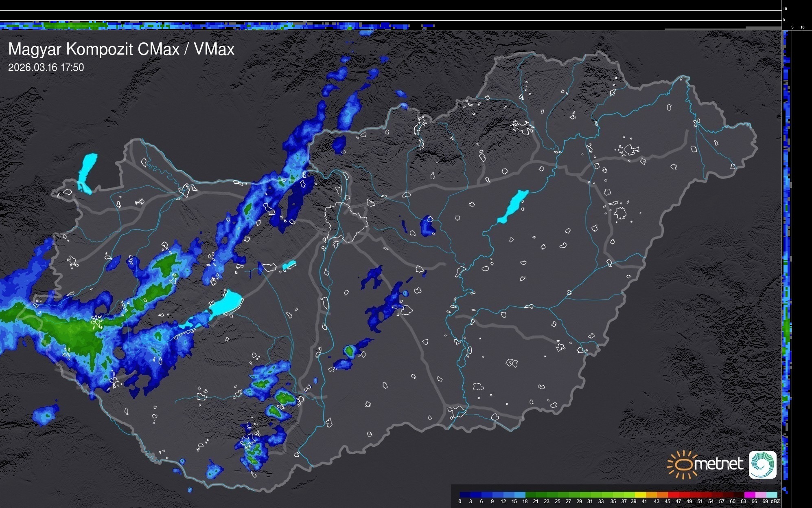Screen dimensions: 812x508
Task: Click the red 45 dBZ legend swatch
Action: 673,495
